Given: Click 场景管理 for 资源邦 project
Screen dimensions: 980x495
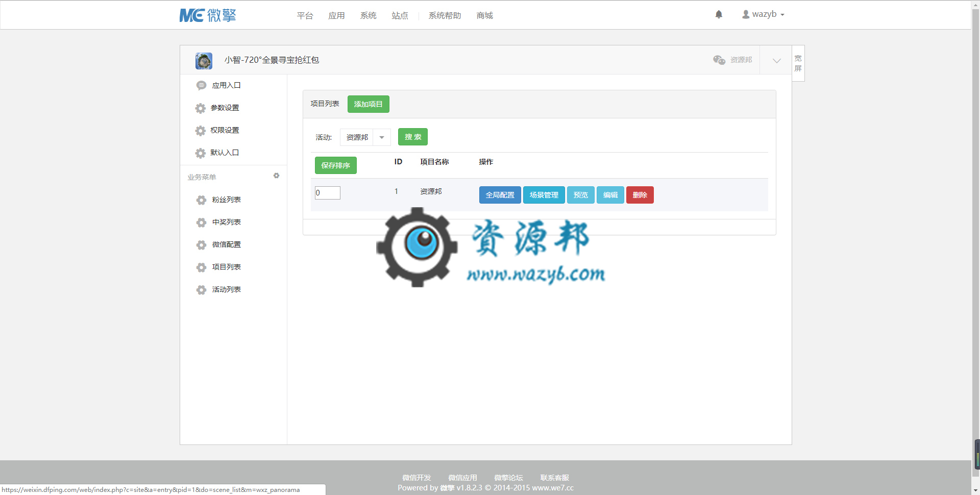Looking at the screenshot, I should tap(544, 195).
